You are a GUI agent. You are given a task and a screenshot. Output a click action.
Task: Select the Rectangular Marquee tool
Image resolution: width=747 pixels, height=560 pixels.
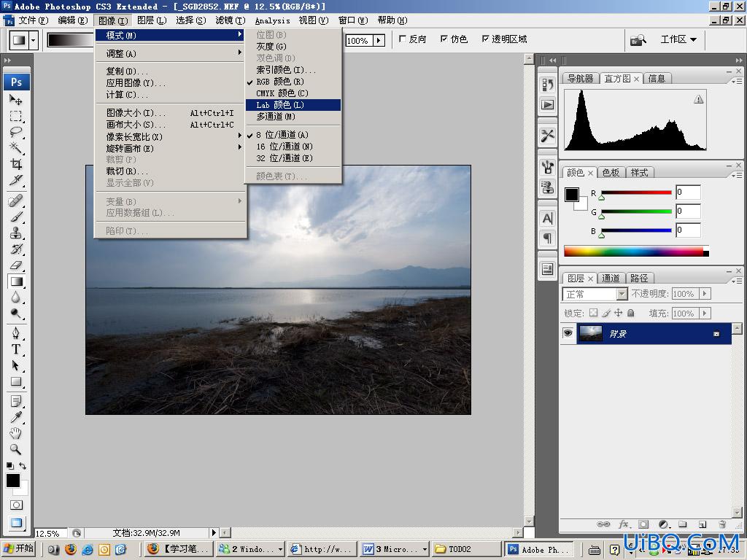pos(16,116)
